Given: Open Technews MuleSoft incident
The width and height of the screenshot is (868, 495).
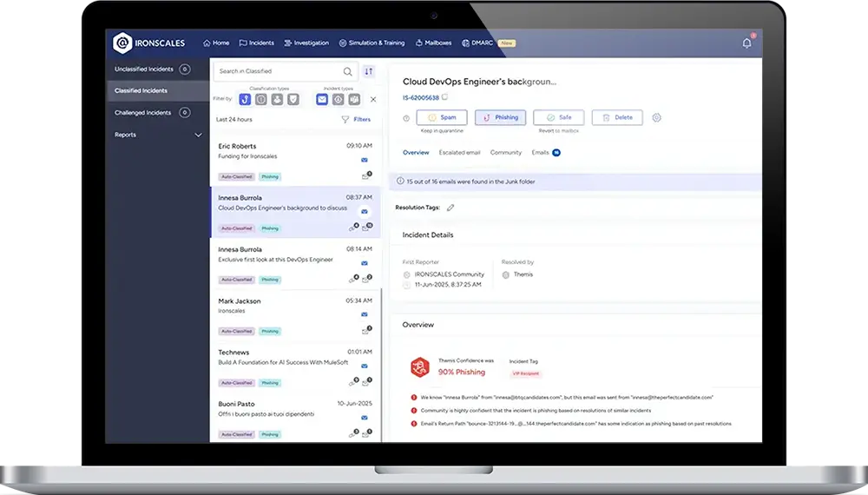Looking at the screenshot, I should click(x=296, y=367).
